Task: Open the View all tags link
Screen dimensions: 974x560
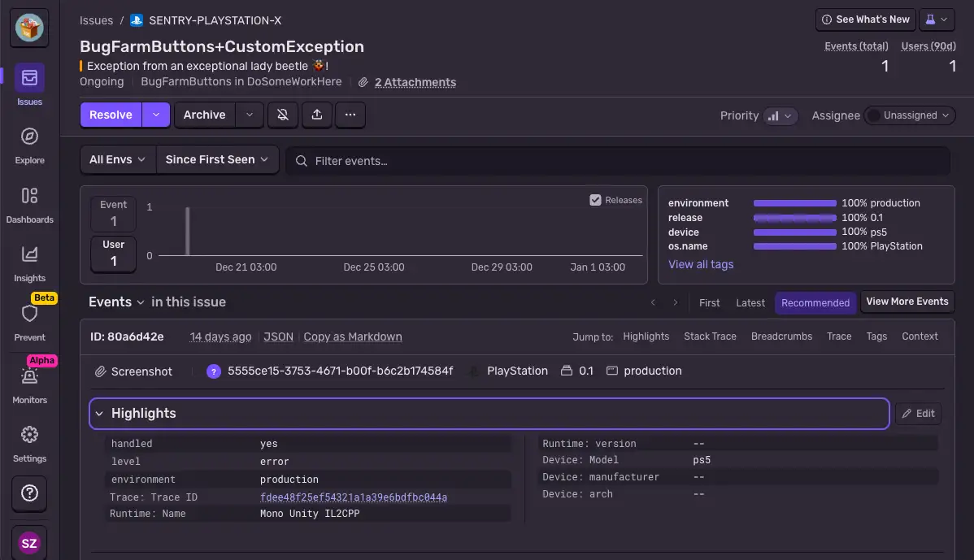Action: pos(700,264)
